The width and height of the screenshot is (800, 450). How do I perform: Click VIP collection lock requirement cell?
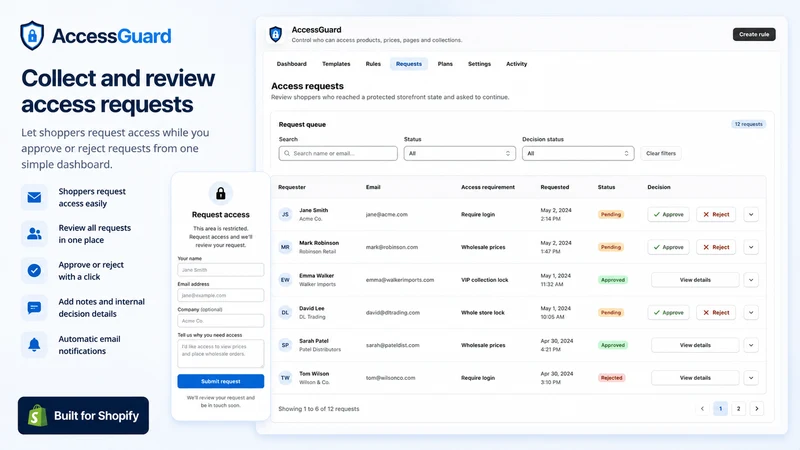click(485, 280)
